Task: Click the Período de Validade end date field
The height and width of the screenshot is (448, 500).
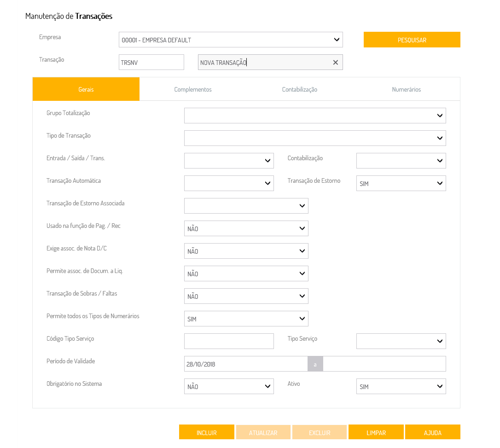Action: point(384,364)
